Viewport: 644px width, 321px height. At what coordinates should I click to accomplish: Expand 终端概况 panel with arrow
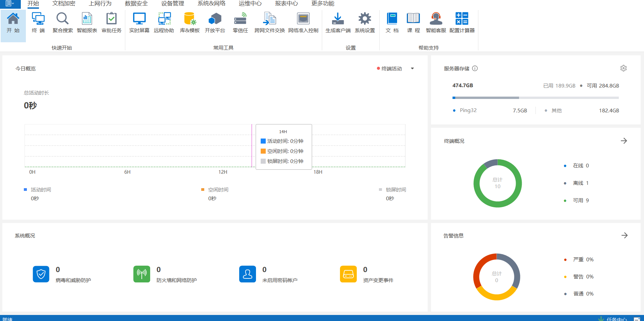624,141
